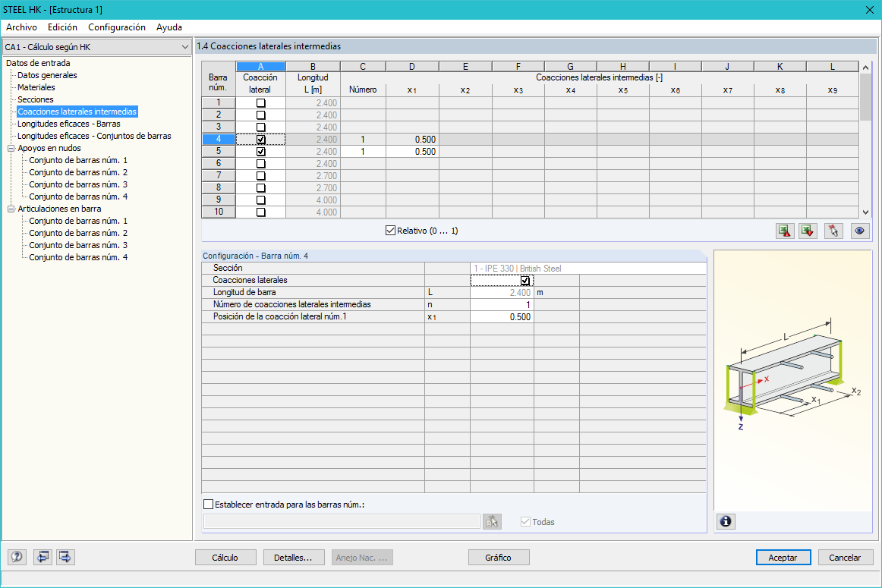Enable lateral restraint for bar 2

[x=261, y=115]
